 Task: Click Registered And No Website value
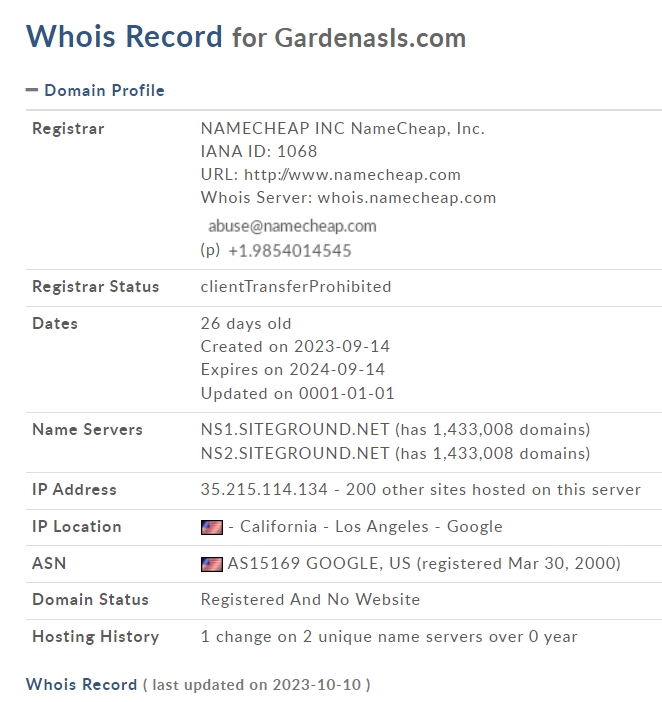coord(310,599)
